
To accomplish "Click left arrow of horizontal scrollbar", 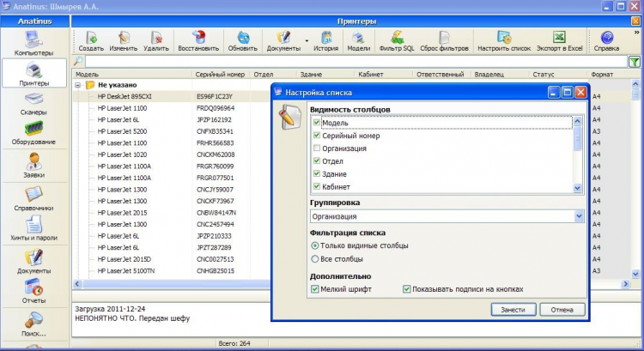I will click(77, 284).
